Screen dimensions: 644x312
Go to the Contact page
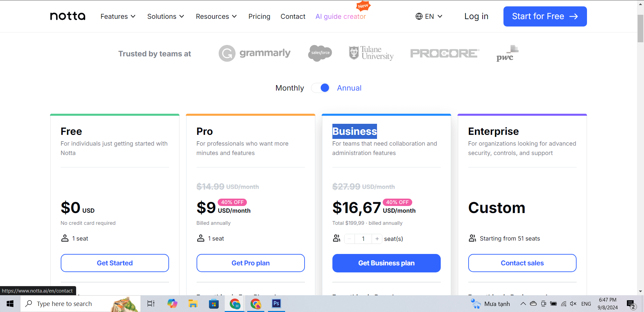coord(293,16)
